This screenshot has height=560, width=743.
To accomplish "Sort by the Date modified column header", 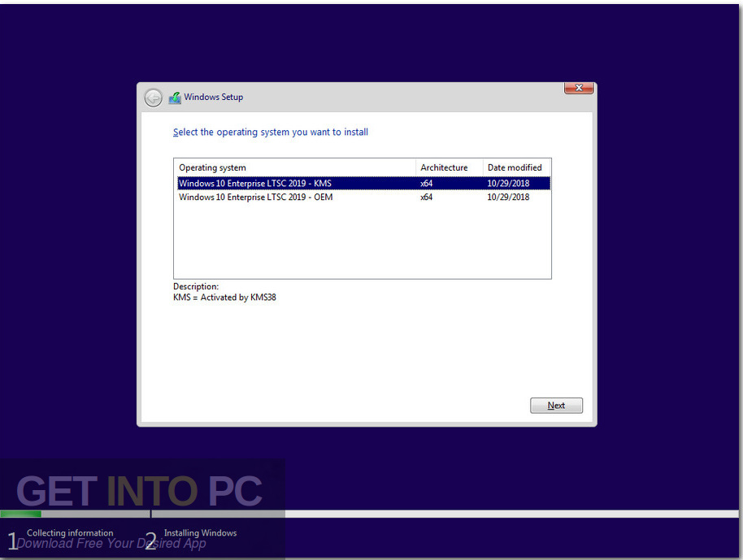I will [x=515, y=167].
